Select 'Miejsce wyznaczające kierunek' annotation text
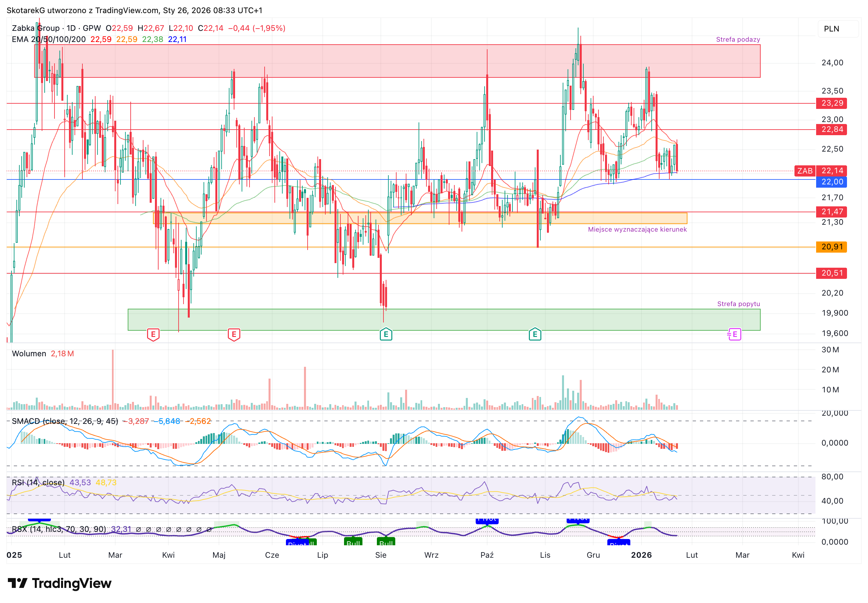The width and height of the screenshot is (868, 603). point(638,229)
